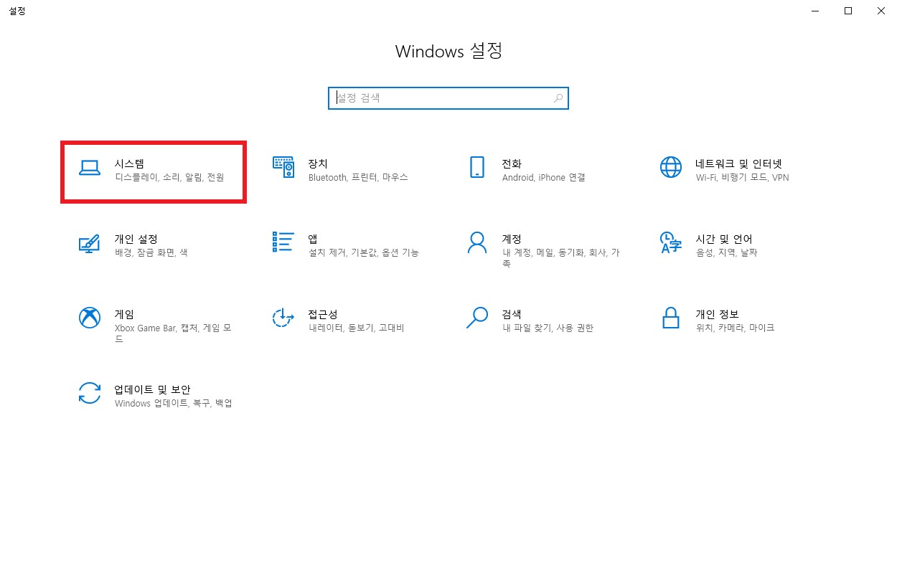The image size is (897, 588).
Task: Click the 검색 category title
Action: point(512,314)
